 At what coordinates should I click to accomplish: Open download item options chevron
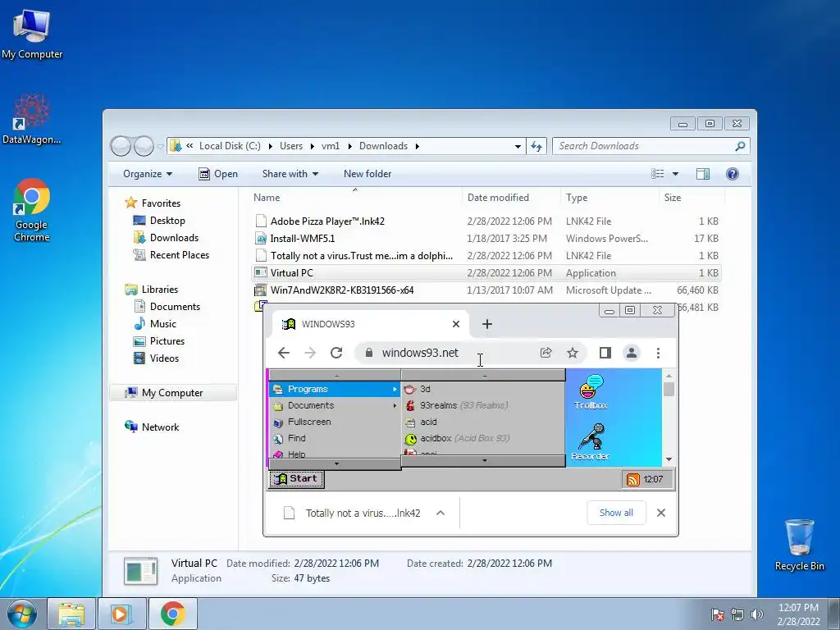pyautogui.click(x=441, y=513)
